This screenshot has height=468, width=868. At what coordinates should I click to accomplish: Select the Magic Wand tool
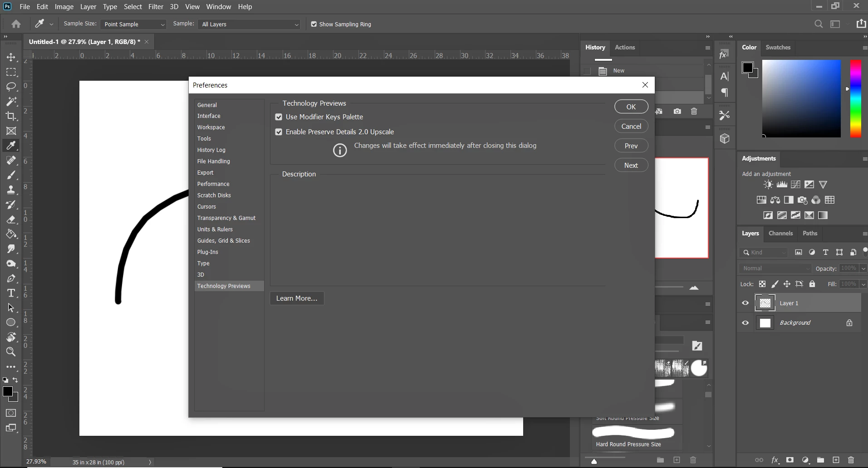[11, 101]
